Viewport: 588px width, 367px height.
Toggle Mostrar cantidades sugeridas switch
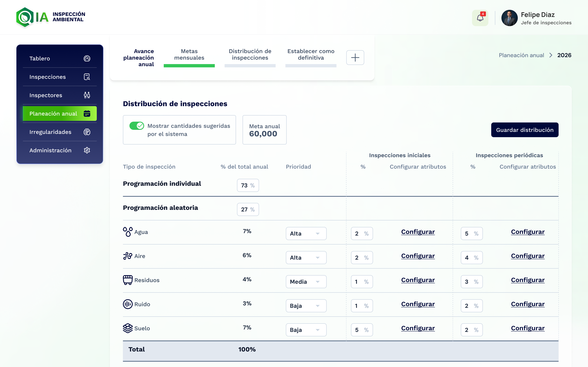(x=137, y=126)
